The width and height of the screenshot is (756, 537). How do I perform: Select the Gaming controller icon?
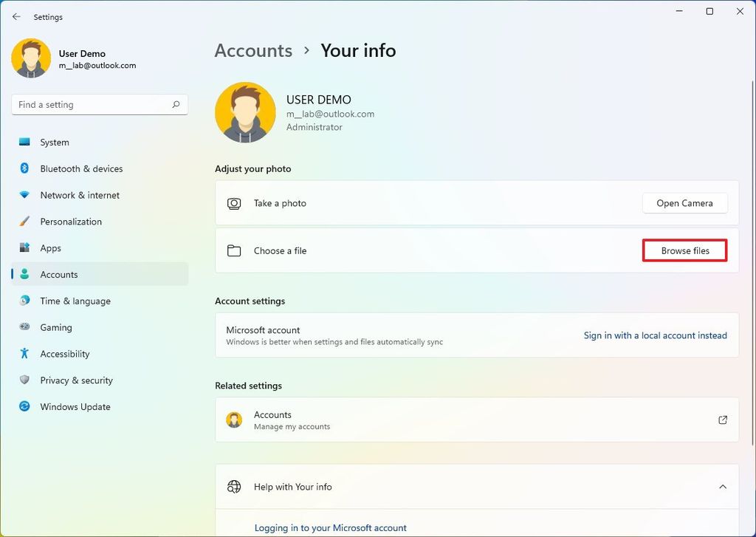[23, 327]
